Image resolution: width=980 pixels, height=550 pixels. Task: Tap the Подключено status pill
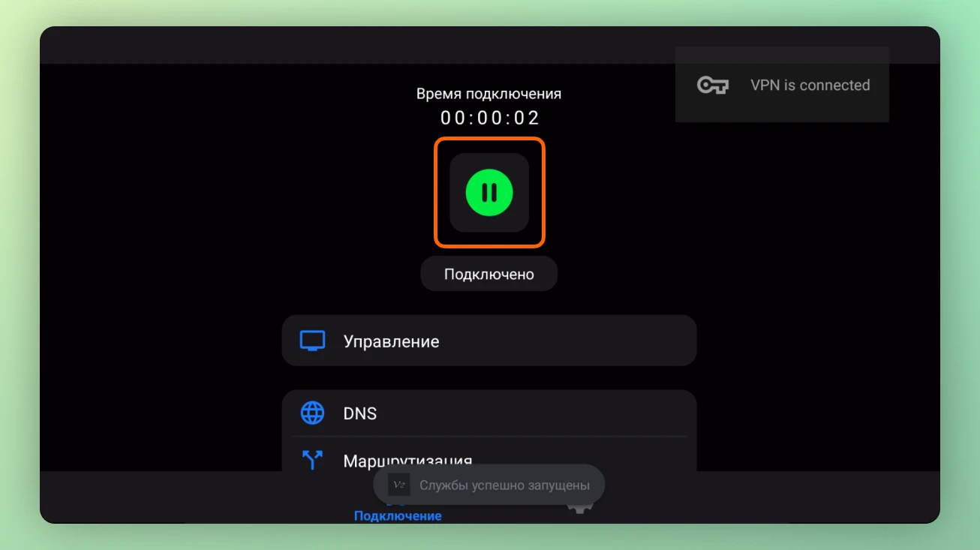[x=489, y=273]
